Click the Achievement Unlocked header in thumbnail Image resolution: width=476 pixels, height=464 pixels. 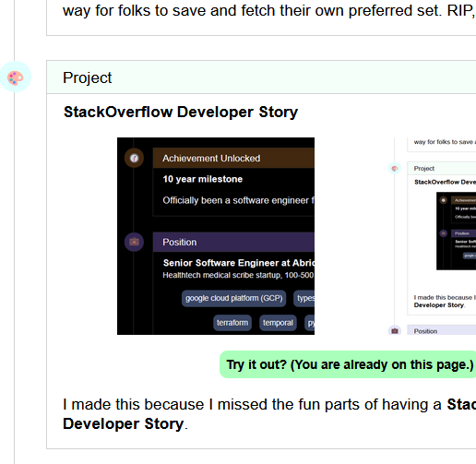point(233,158)
